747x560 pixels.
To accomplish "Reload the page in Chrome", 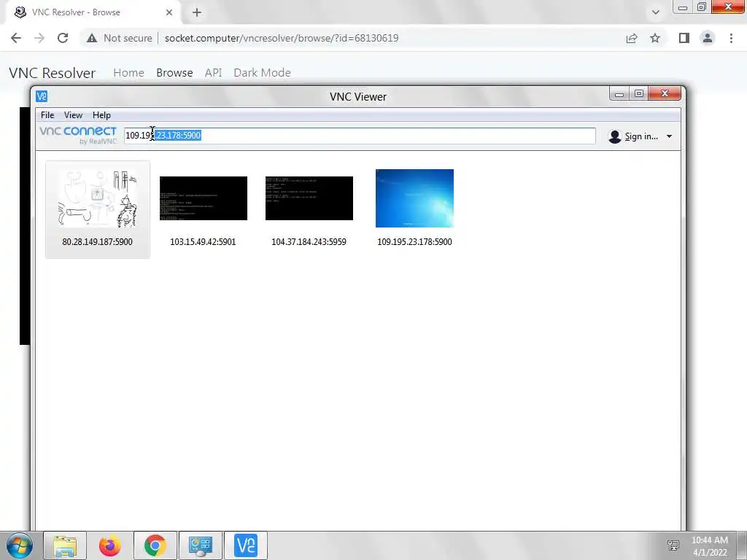I will point(63,38).
